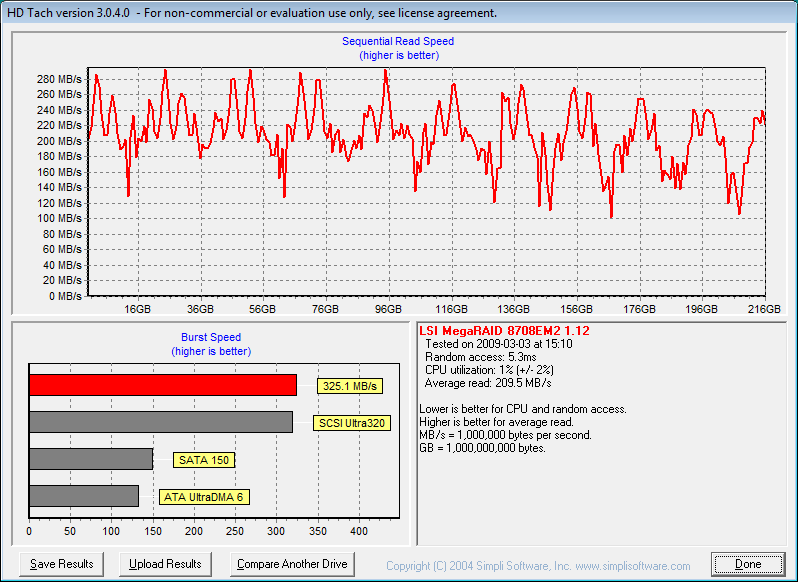
Task: Click the 100 MB/s axis label
Action: 59,218
